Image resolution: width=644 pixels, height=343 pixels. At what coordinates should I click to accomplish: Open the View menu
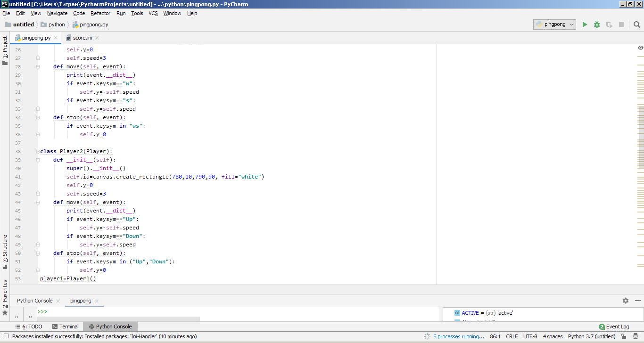[36, 13]
